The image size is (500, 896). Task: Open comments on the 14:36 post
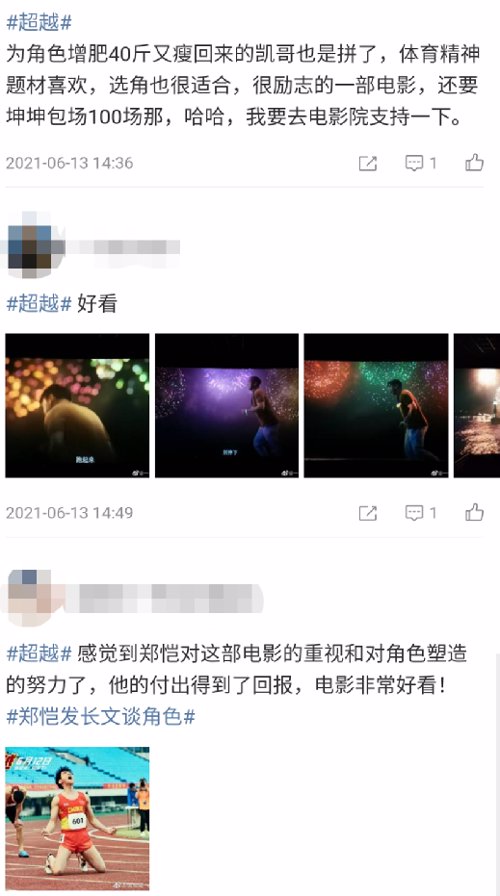click(x=421, y=163)
